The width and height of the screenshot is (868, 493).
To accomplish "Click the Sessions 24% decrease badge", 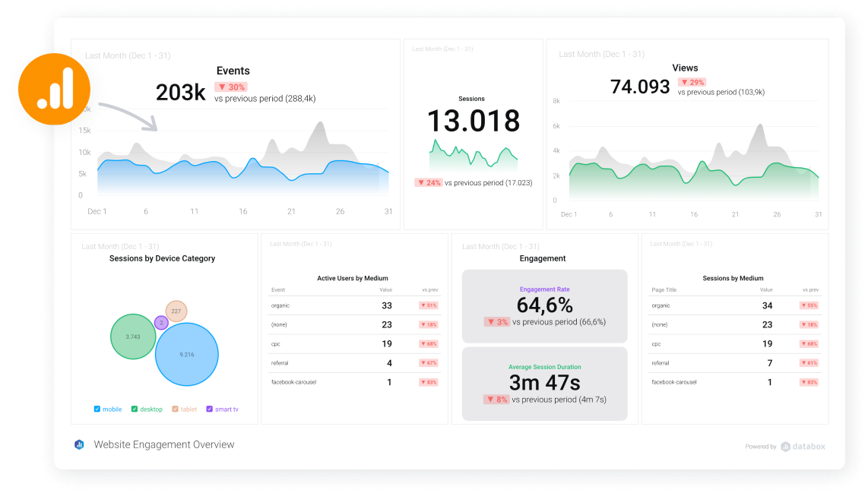I will (x=429, y=182).
